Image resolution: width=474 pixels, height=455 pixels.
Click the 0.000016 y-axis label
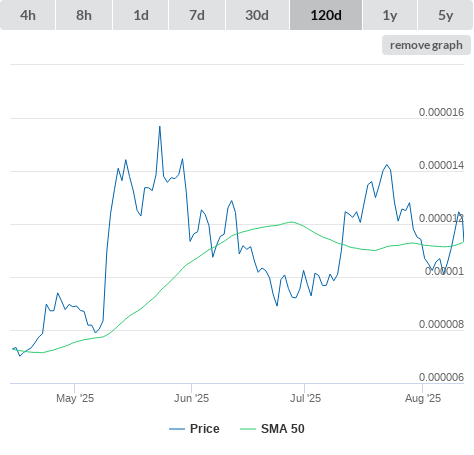441,112
